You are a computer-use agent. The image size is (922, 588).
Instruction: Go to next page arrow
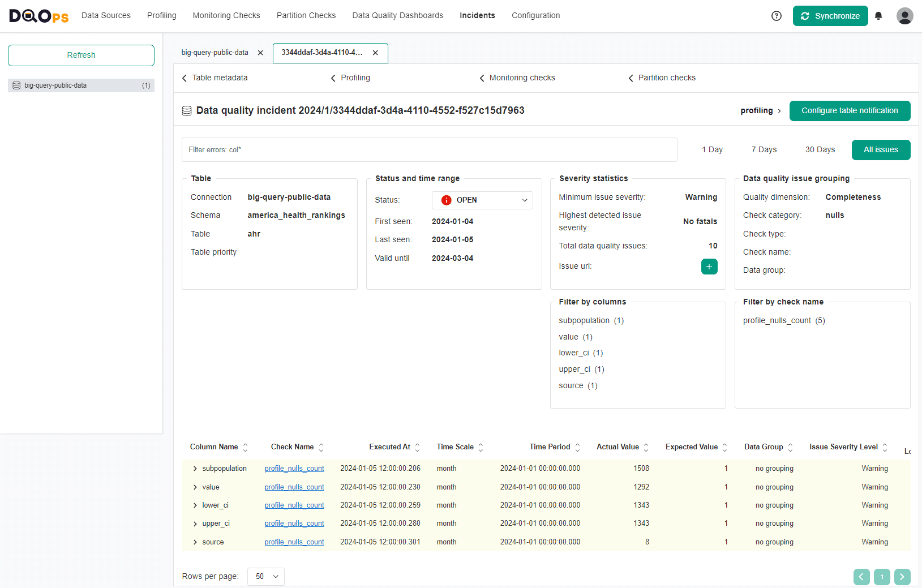click(902, 577)
